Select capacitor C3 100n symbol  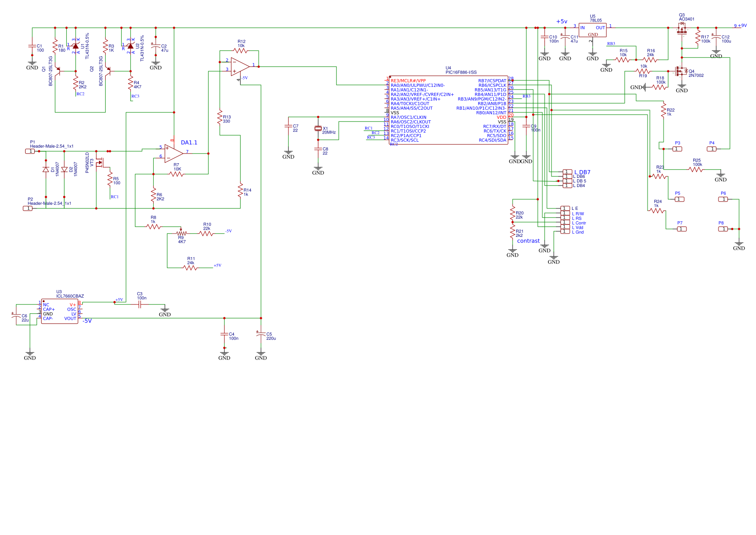coord(140,304)
